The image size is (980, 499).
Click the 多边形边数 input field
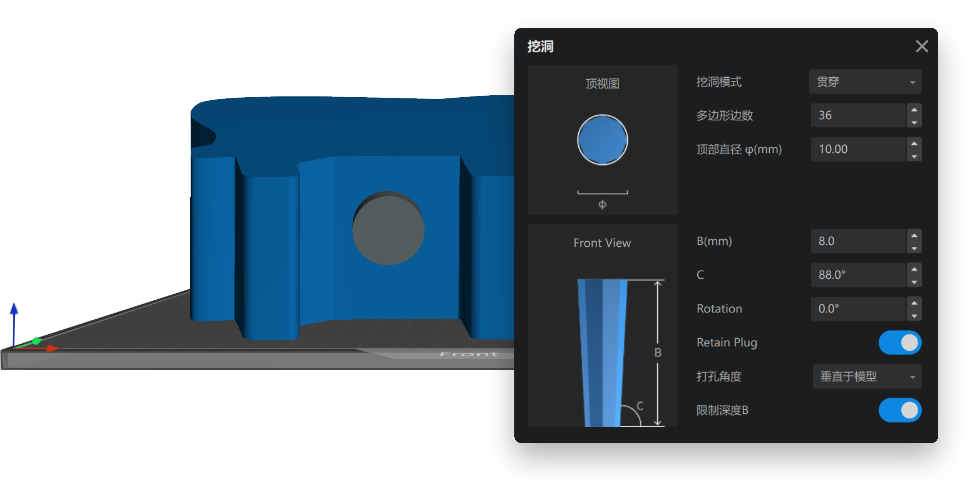point(858,115)
